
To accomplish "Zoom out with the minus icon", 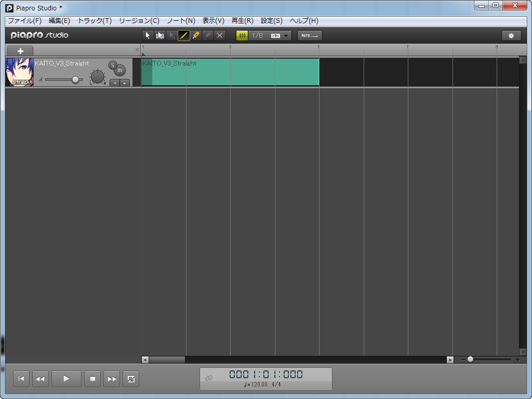I will tap(463, 360).
